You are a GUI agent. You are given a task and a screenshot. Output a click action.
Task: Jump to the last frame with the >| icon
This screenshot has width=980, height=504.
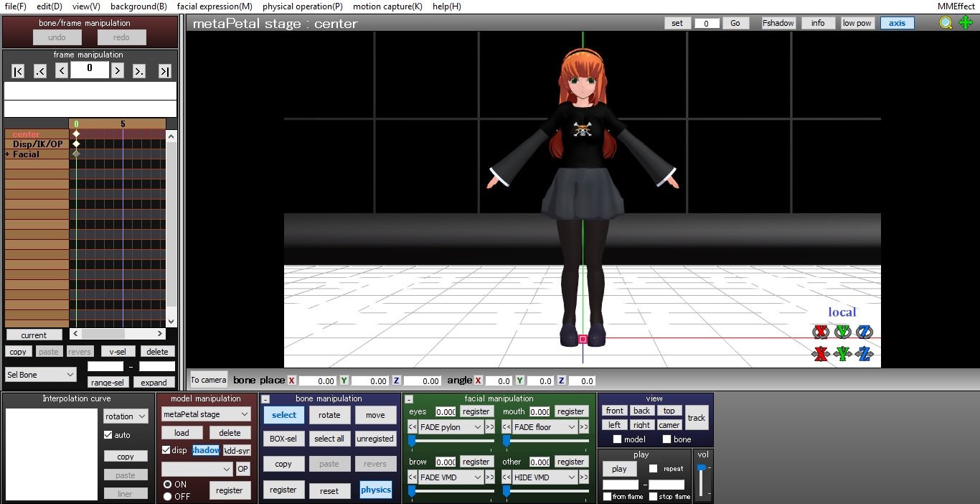pyautogui.click(x=165, y=70)
